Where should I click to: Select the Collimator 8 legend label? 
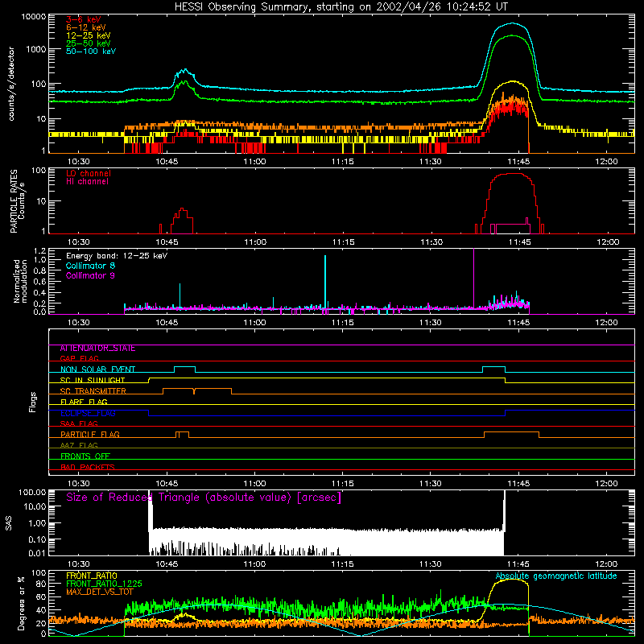90,266
